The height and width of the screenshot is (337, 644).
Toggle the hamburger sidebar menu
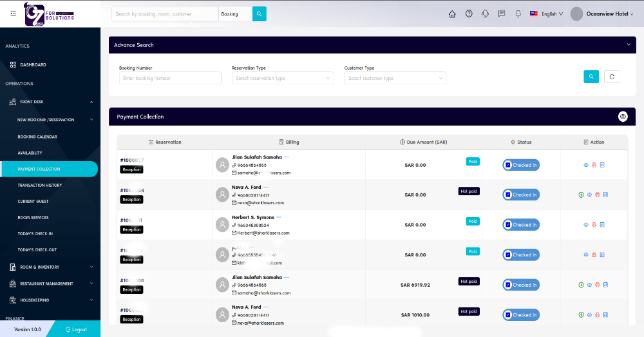click(13, 14)
